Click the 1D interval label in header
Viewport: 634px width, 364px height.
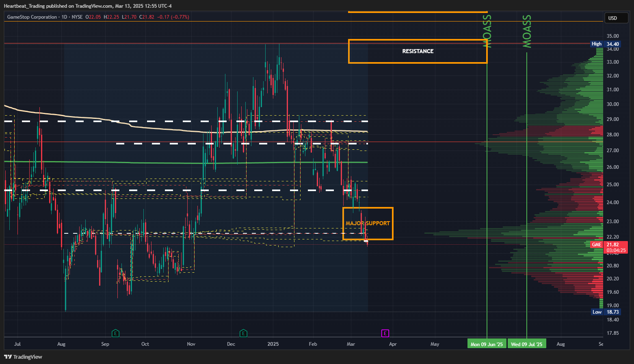click(x=64, y=17)
